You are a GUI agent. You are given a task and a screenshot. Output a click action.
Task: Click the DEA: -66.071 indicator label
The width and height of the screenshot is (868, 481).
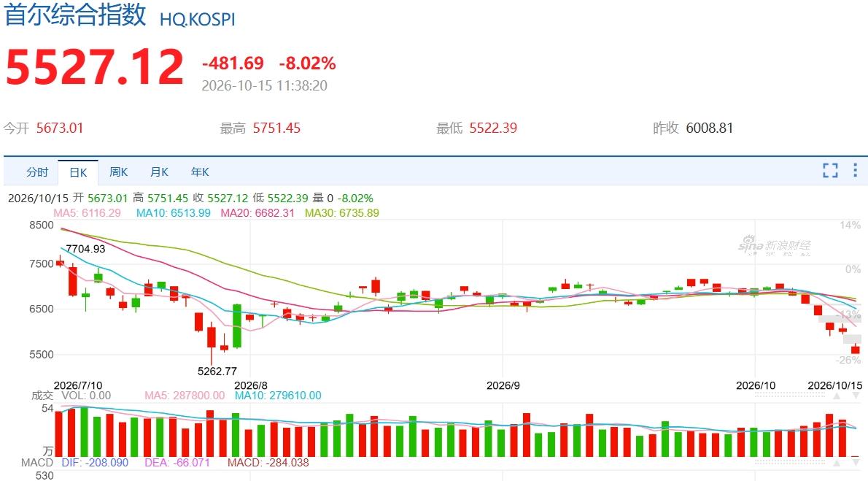click(177, 463)
